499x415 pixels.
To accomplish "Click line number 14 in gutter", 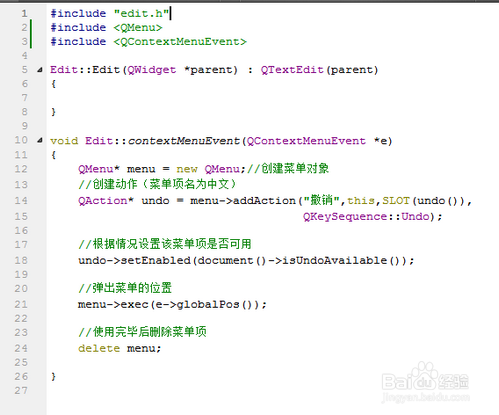I will pos(21,200).
